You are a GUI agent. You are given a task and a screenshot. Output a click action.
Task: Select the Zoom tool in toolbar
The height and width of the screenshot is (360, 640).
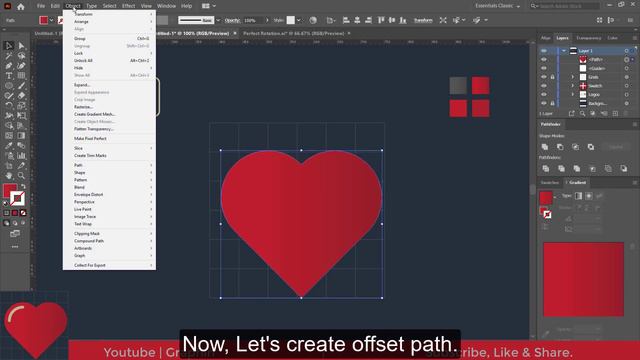point(21,176)
